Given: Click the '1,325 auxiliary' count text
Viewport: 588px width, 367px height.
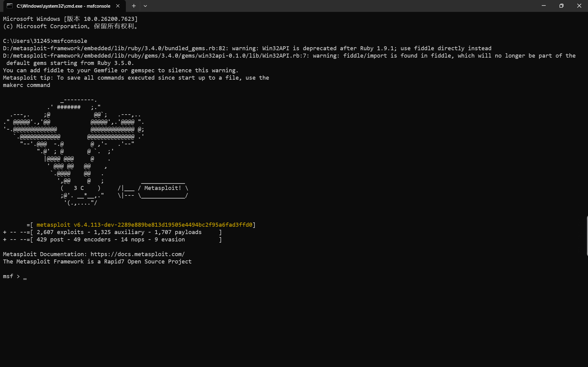Looking at the screenshot, I should coord(119,232).
